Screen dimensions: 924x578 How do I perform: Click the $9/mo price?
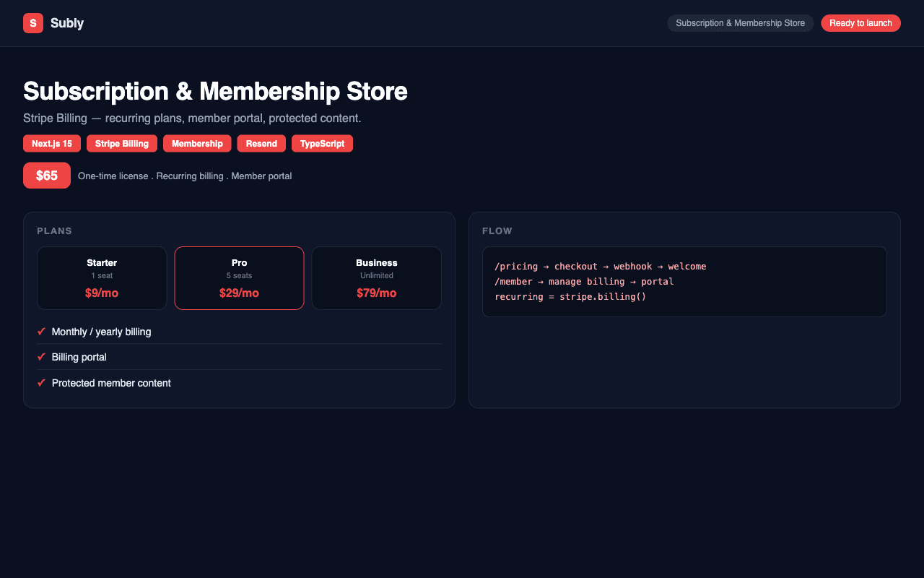(102, 293)
